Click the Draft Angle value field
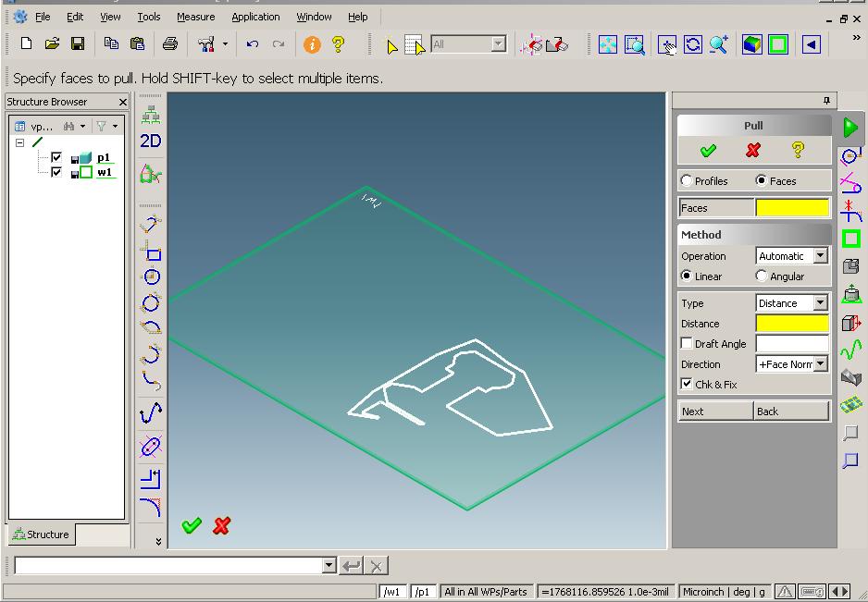 pos(791,344)
